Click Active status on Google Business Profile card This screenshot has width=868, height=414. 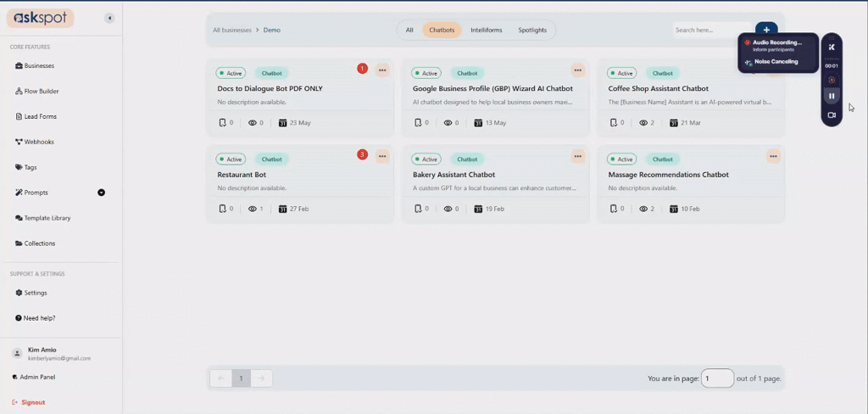pos(426,73)
